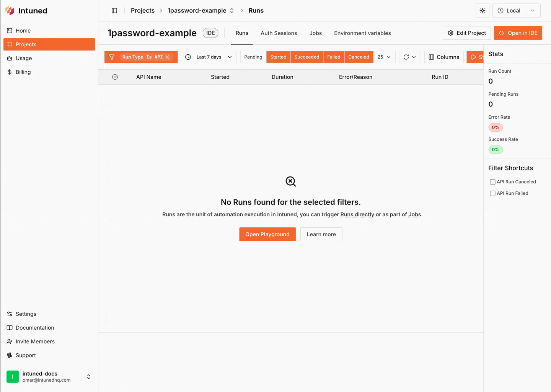Click the Open Playground button

coord(267,234)
